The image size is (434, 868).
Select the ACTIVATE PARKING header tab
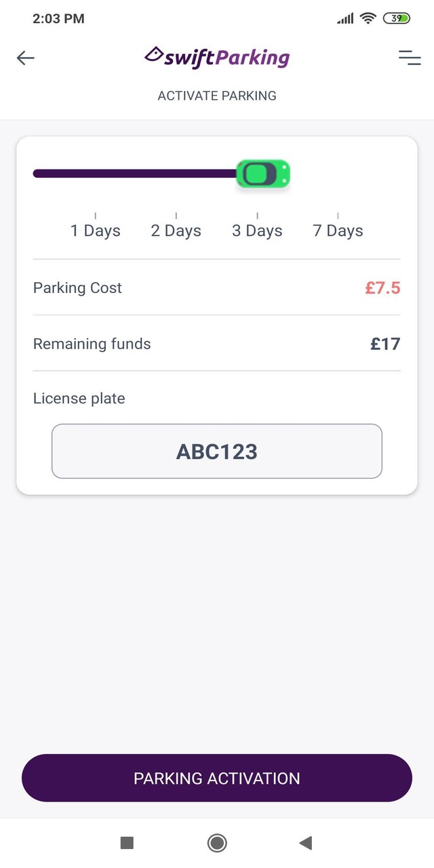[216, 96]
